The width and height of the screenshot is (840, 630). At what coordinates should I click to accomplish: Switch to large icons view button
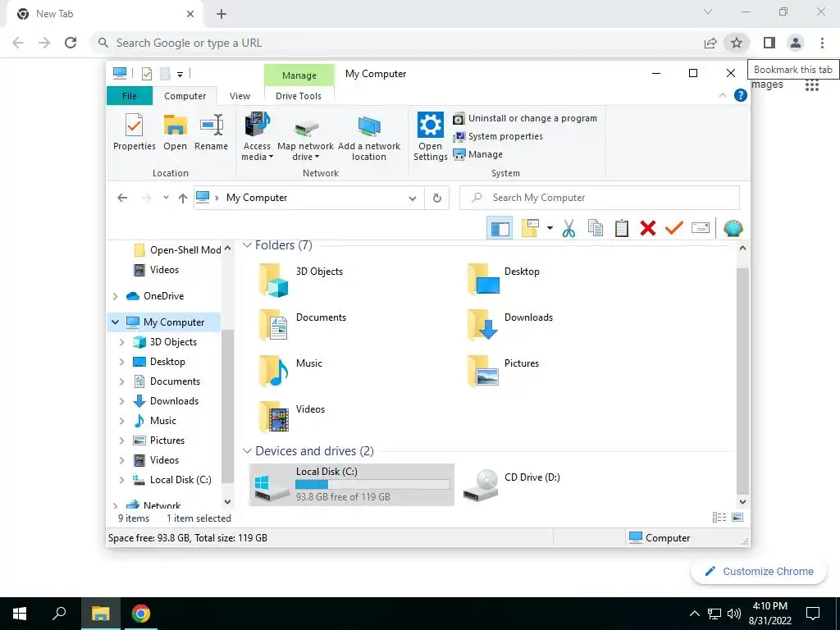click(737, 518)
